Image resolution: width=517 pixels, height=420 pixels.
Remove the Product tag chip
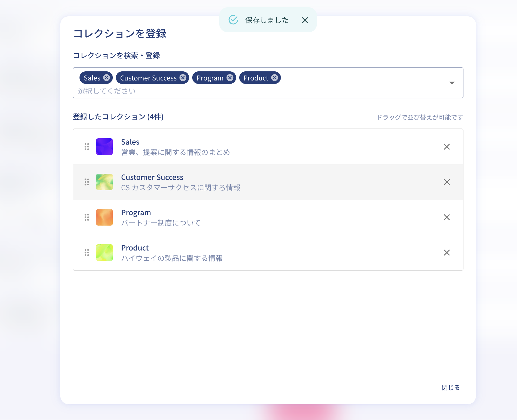coord(275,78)
